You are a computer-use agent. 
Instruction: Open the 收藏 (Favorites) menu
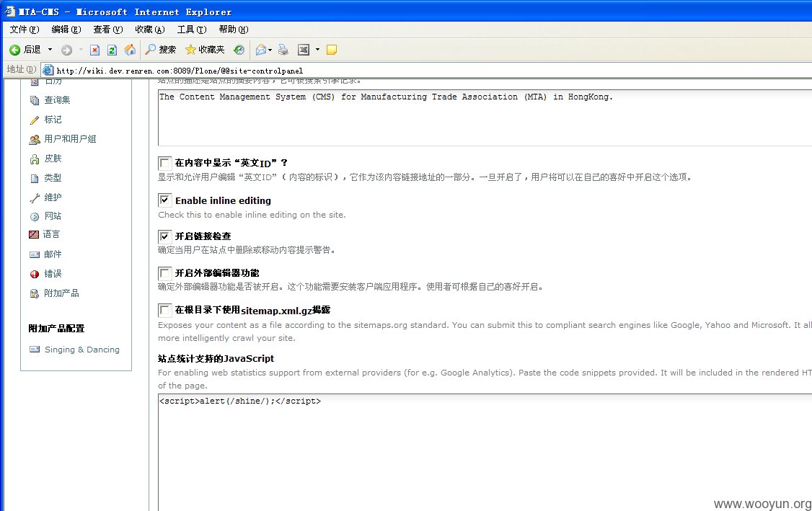coord(150,30)
